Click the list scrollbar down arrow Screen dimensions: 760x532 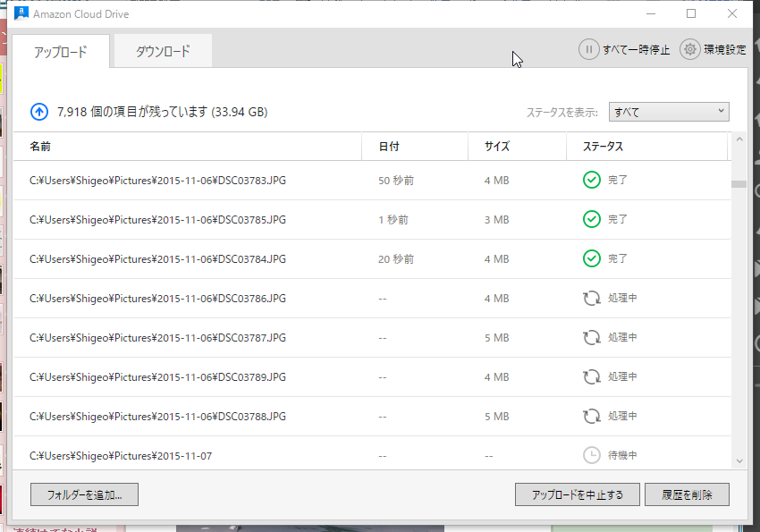(739, 460)
